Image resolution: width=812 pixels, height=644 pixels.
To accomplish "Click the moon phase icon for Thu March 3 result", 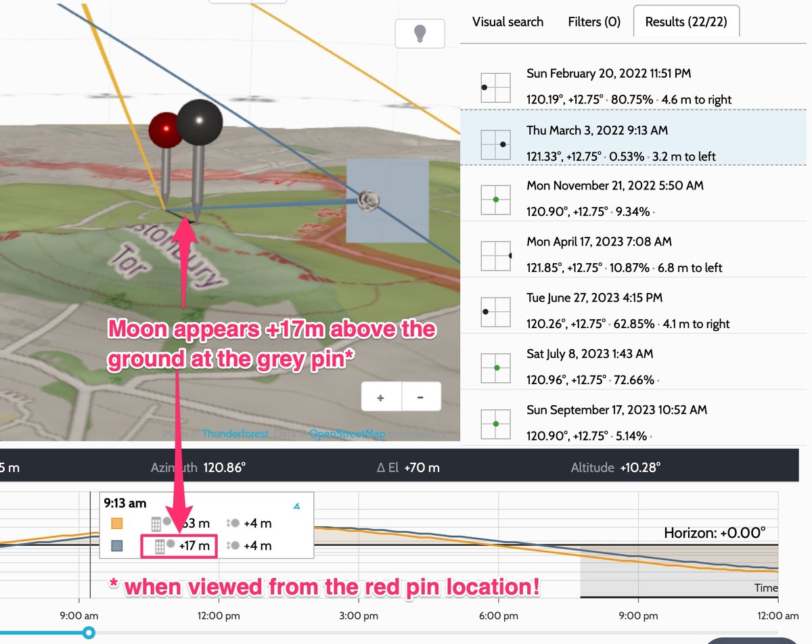I will point(495,143).
